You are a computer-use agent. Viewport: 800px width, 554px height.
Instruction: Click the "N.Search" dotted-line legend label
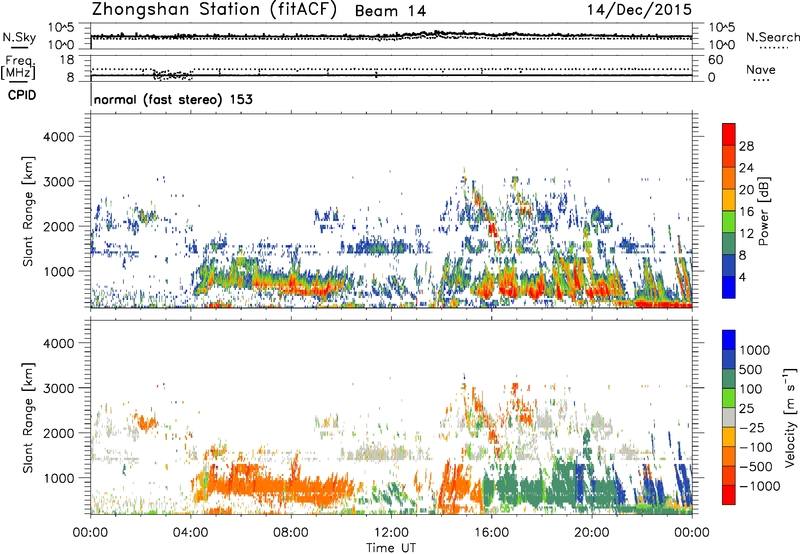(772, 37)
